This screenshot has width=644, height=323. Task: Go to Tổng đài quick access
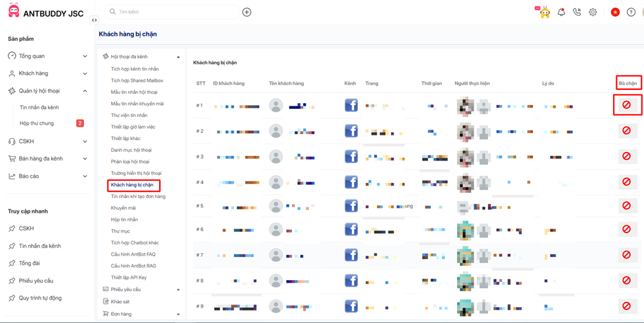pyautogui.click(x=29, y=264)
